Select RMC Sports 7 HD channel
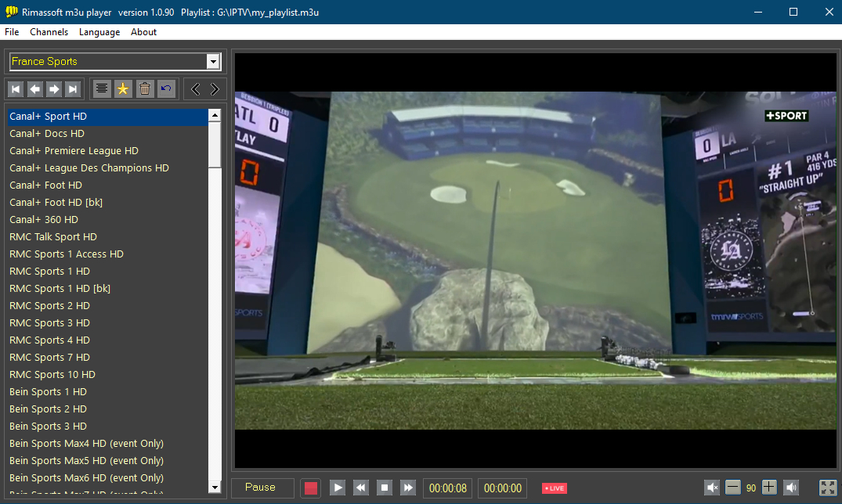Screen dimensions: 842x504 [x=107, y=357]
